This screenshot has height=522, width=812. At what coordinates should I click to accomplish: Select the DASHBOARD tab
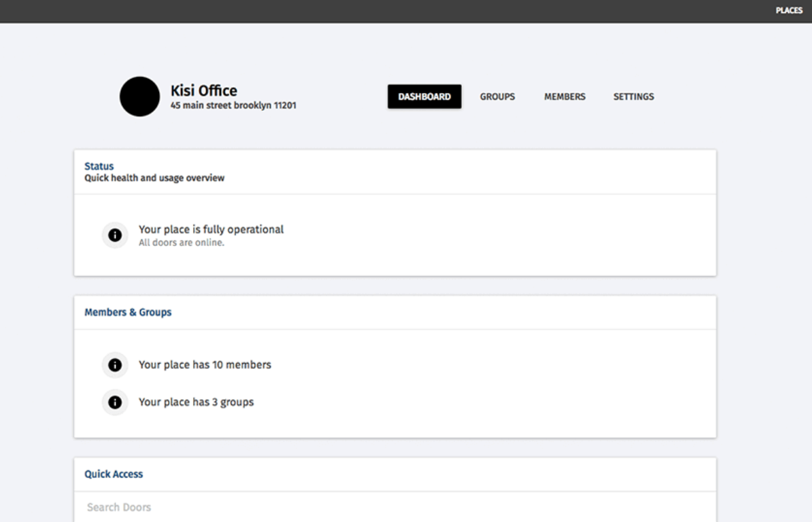pyautogui.click(x=424, y=97)
